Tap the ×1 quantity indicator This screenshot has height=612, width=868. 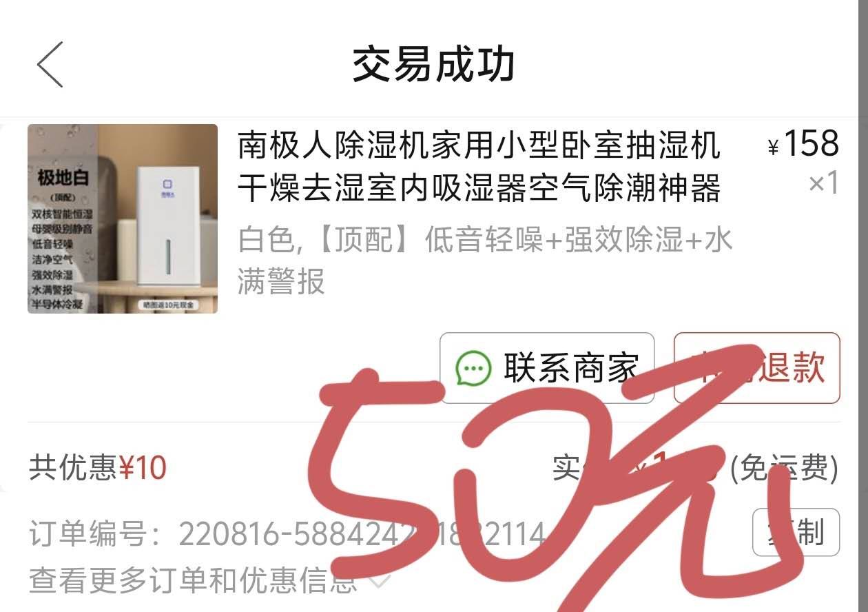coord(823,183)
